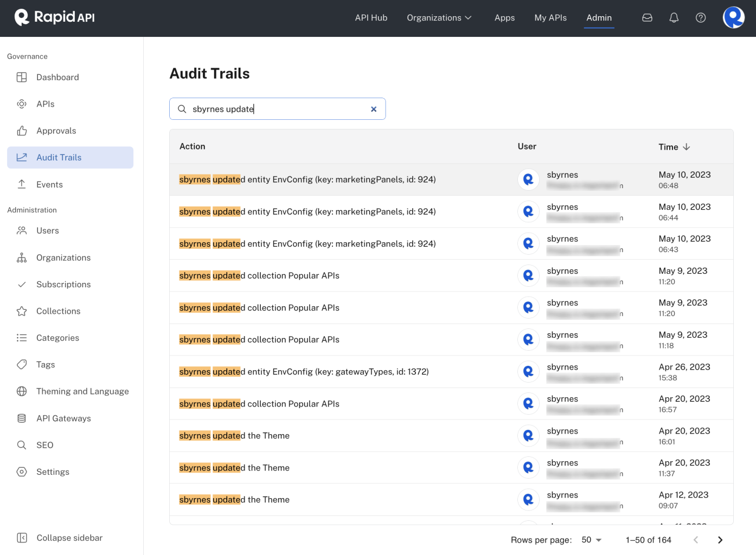Sort by Time column arrow
Screen dimensions: 756x555
click(687, 147)
